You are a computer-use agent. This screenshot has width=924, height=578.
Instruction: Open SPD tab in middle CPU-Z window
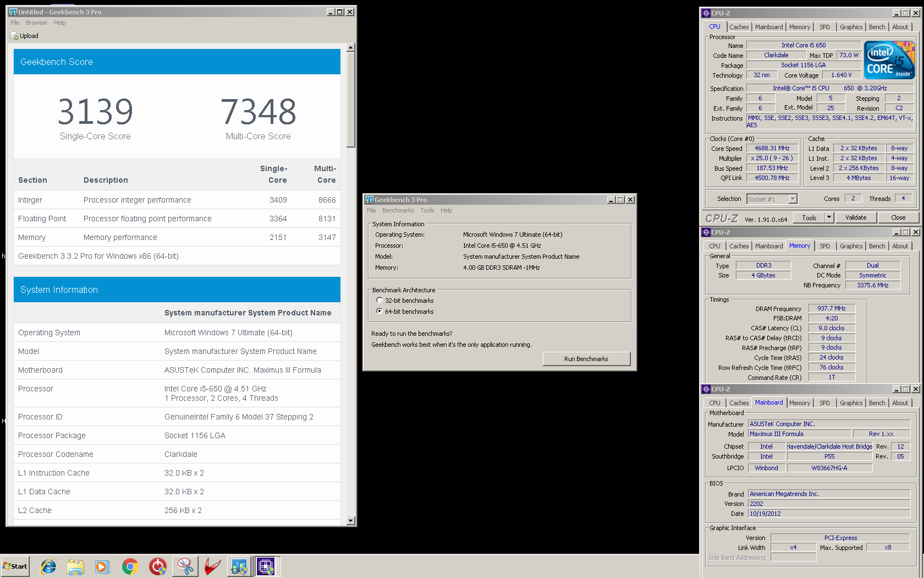pyautogui.click(x=825, y=246)
